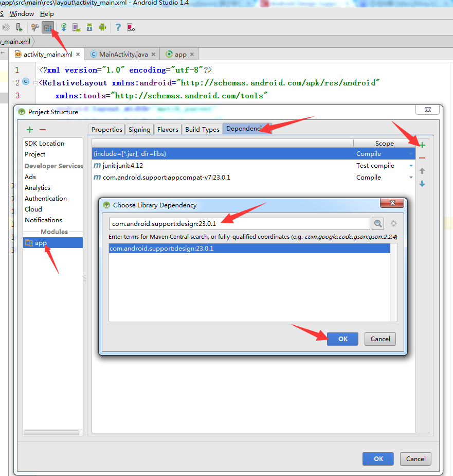Click the Attach debugger to Android process icon
Screen dimensions: 453x476
19,28
